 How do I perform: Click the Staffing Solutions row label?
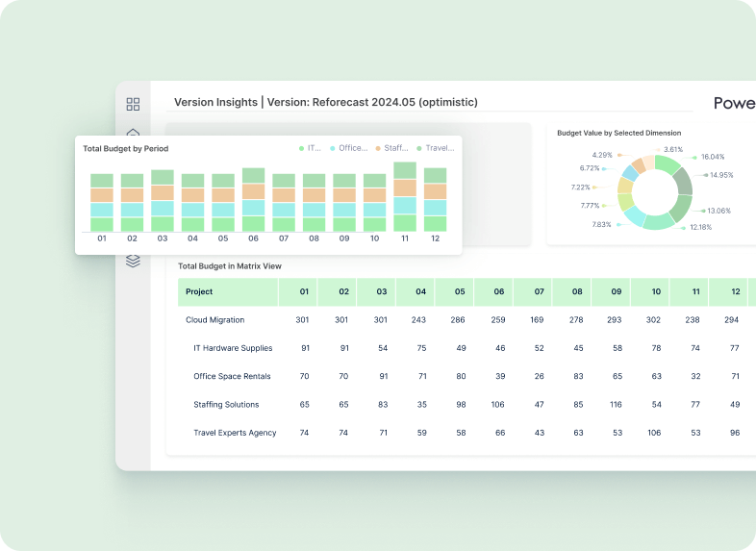[x=226, y=405]
